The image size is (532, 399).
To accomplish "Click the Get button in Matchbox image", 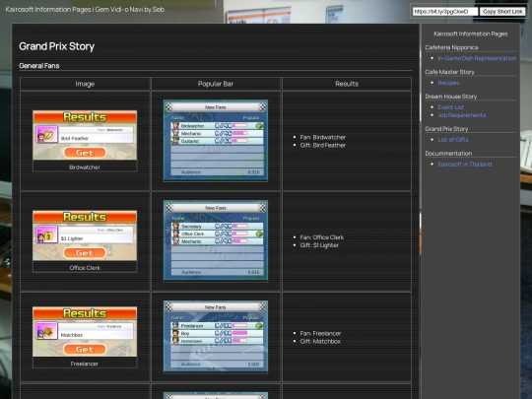I will [85, 349].
